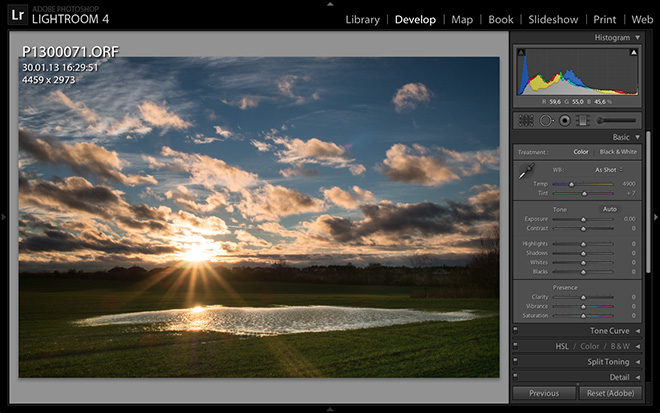
Task: Choose the Red Eye Correction tool
Action: pyautogui.click(x=564, y=120)
